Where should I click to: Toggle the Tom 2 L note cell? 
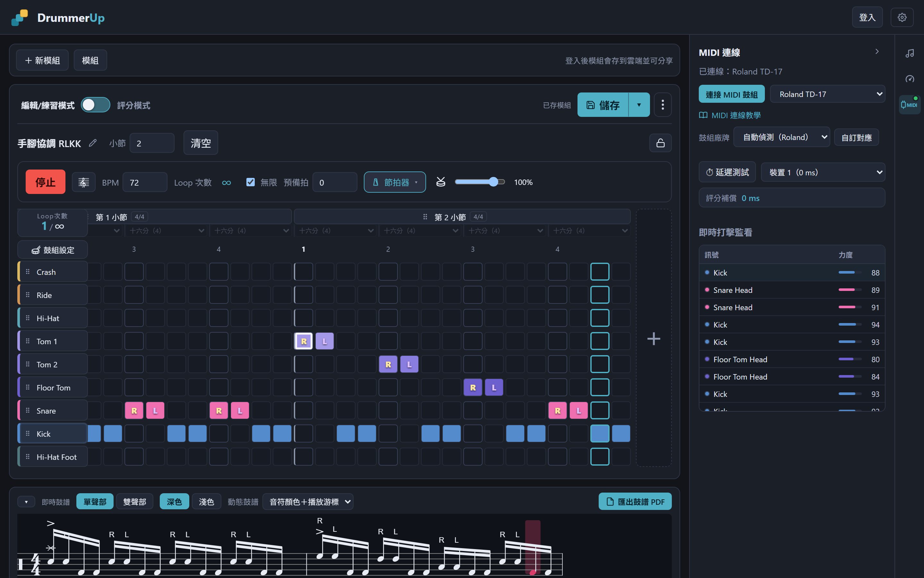pos(409,364)
